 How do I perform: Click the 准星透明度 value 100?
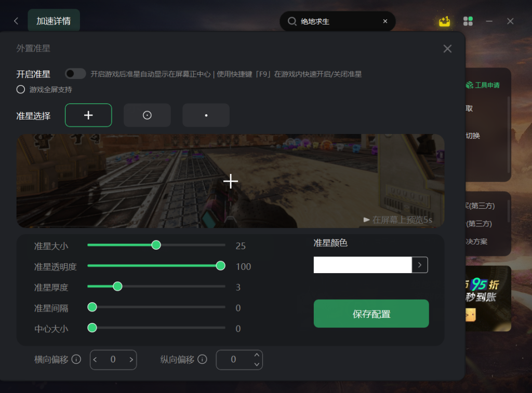coord(243,266)
